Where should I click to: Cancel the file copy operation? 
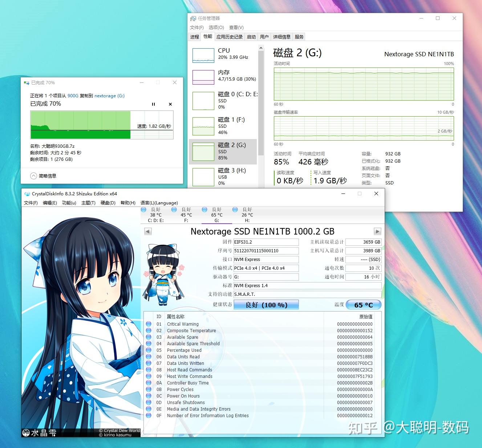170,104
